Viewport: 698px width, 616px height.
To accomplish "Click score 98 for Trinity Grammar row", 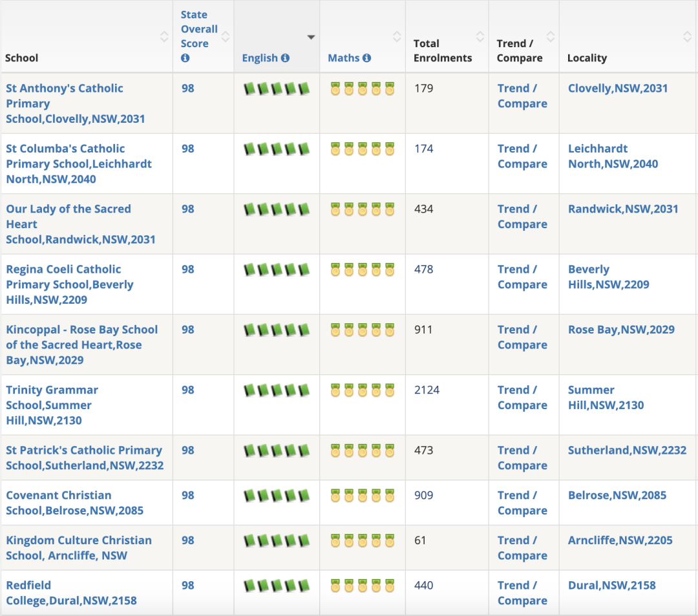I will click(188, 390).
